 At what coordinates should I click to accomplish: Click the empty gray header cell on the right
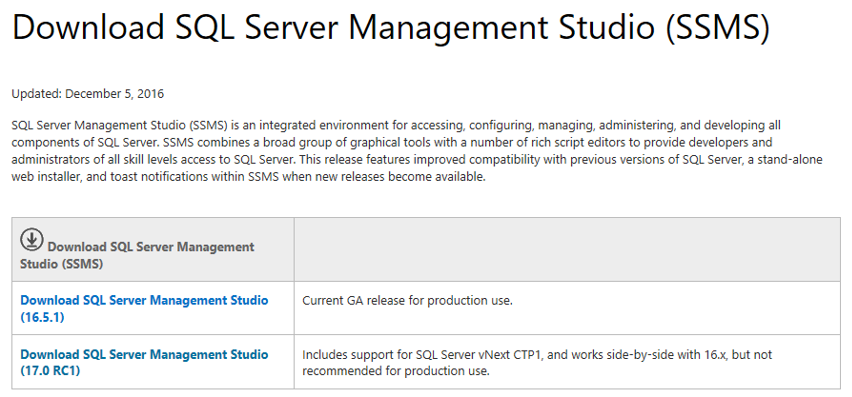(x=567, y=250)
